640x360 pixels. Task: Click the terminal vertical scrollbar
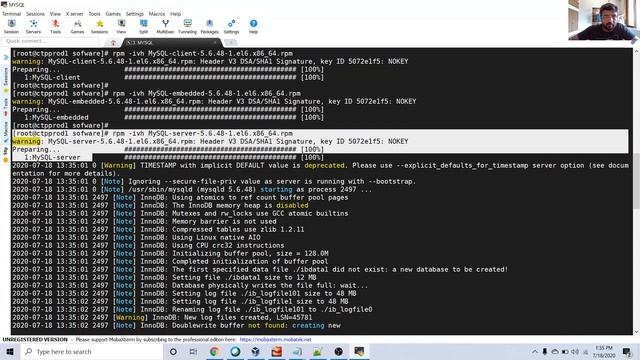636,192
